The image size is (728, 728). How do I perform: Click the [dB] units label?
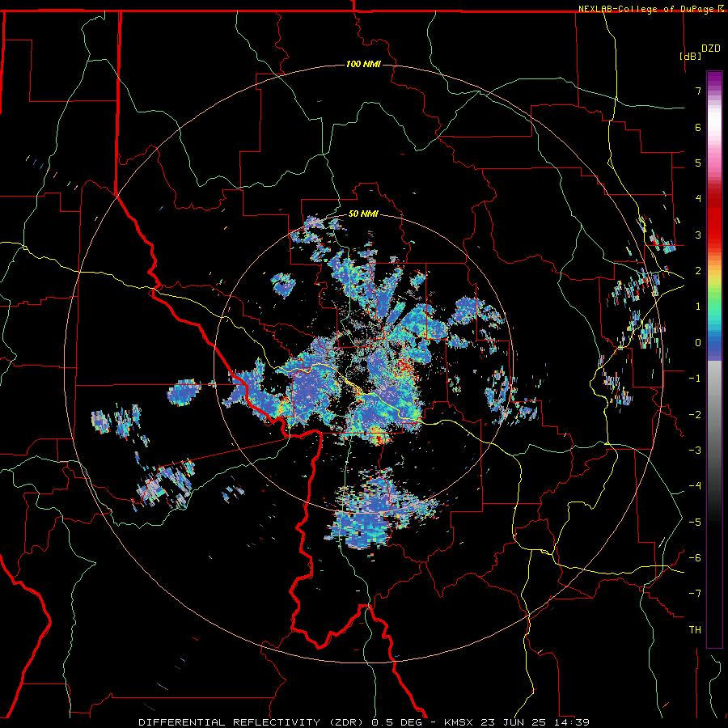pos(690,56)
